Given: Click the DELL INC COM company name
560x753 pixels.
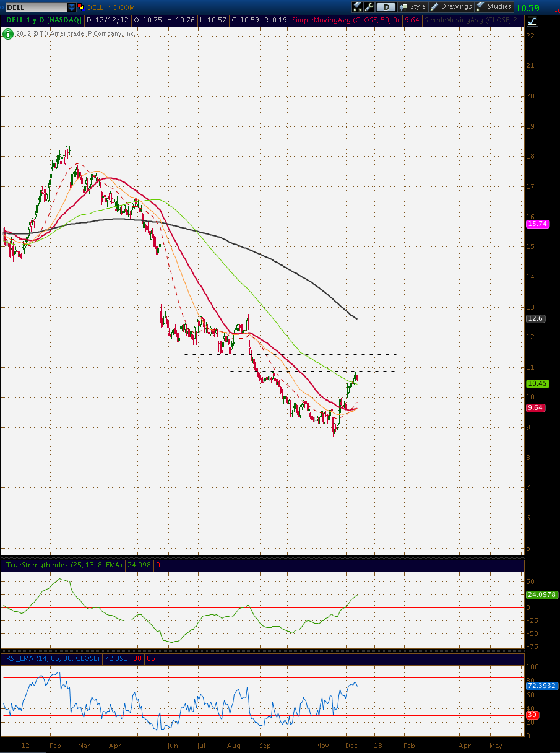Looking at the screenshot, I should [112, 7].
